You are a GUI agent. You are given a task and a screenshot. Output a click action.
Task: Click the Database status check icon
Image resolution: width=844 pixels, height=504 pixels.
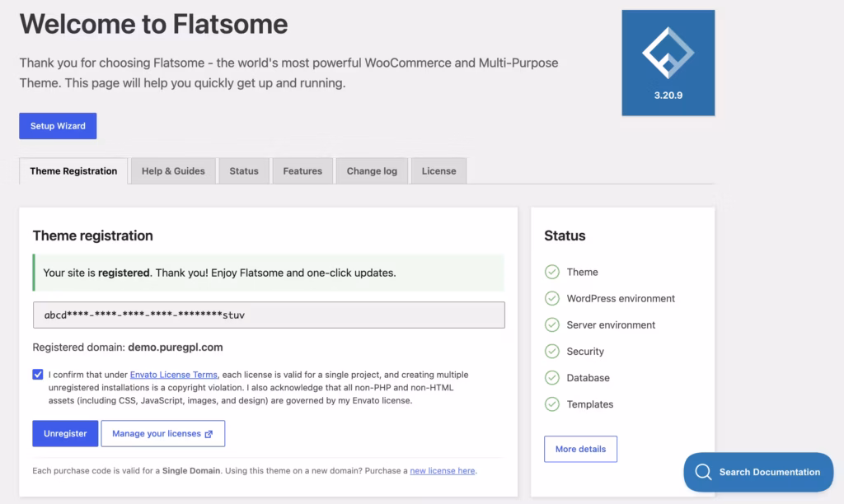(x=551, y=378)
